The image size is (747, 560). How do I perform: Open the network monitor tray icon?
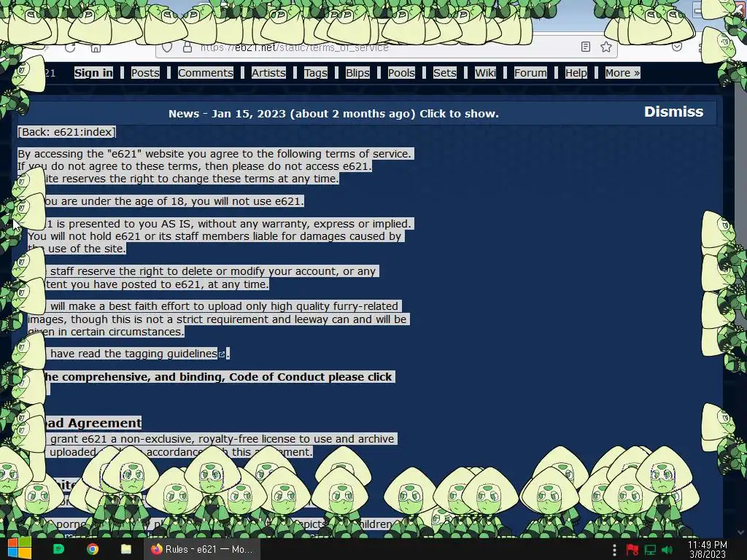[x=650, y=550]
